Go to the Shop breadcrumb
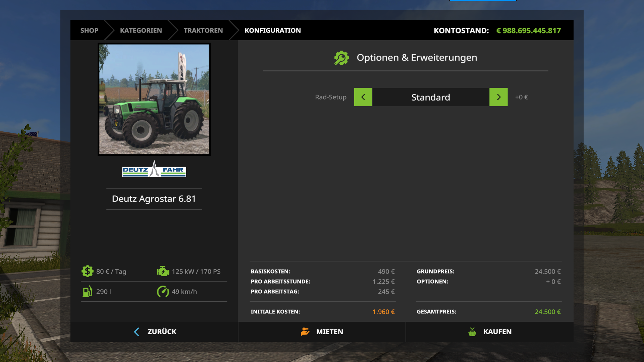Screen dimensions: 644x362 point(89,31)
